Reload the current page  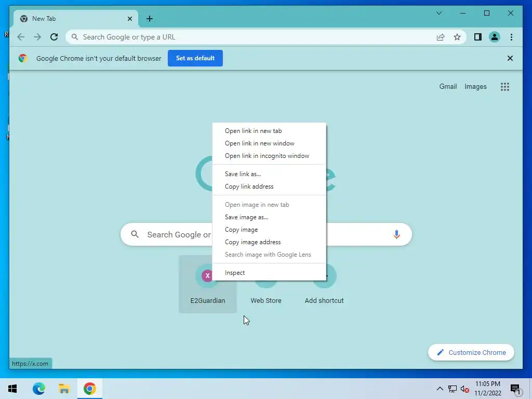[x=54, y=37]
